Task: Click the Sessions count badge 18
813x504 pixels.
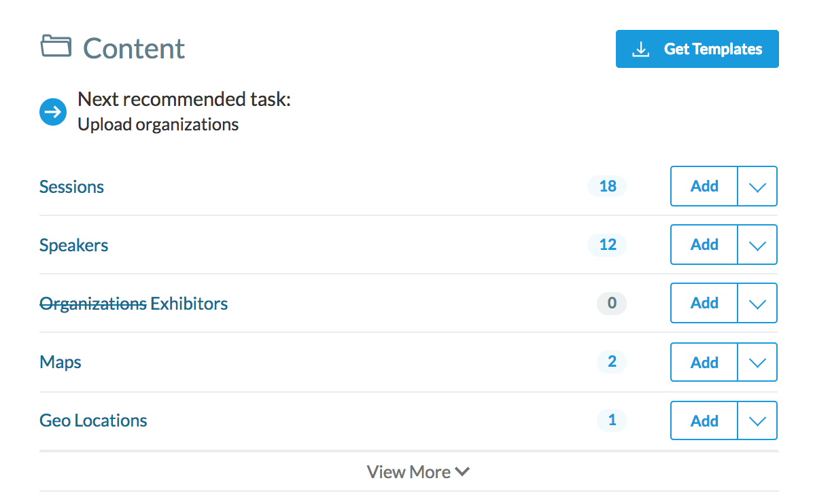Action: pyautogui.click(x=607, y=186)
